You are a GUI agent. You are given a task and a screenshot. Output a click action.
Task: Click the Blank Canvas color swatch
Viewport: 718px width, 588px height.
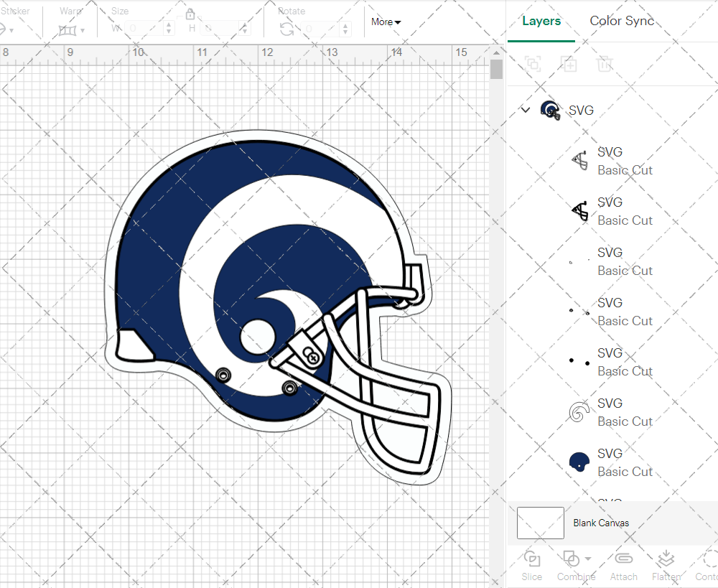[541, 523]
